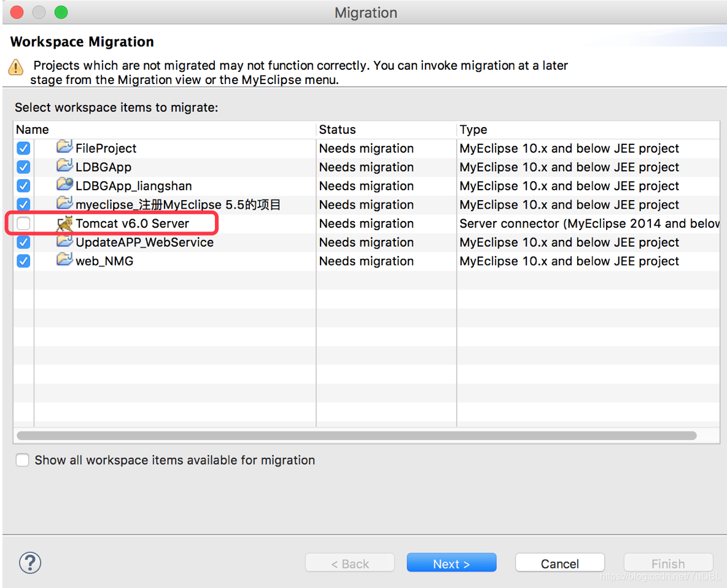Select the myeclipse_注册MyEclipse 5.5的项目 row name
Viewport: 727px width, 588px height.
click(x=178, y=204)
